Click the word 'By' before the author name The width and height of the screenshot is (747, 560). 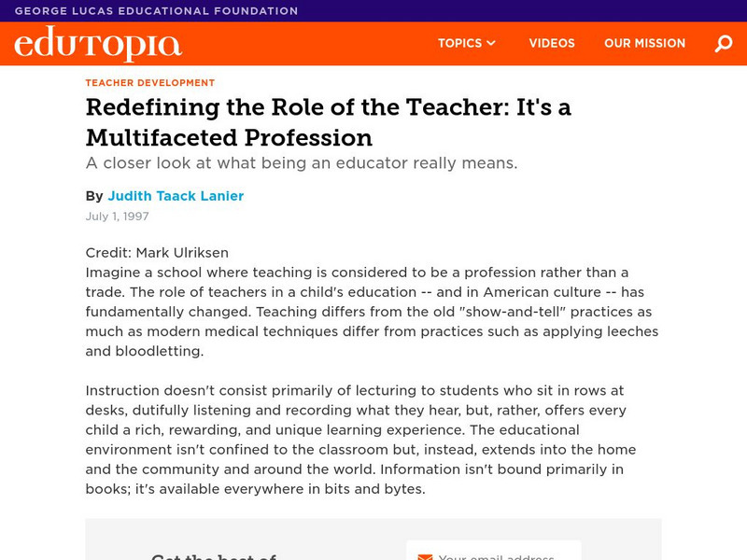pyautogui.click(x=94, y=196)
